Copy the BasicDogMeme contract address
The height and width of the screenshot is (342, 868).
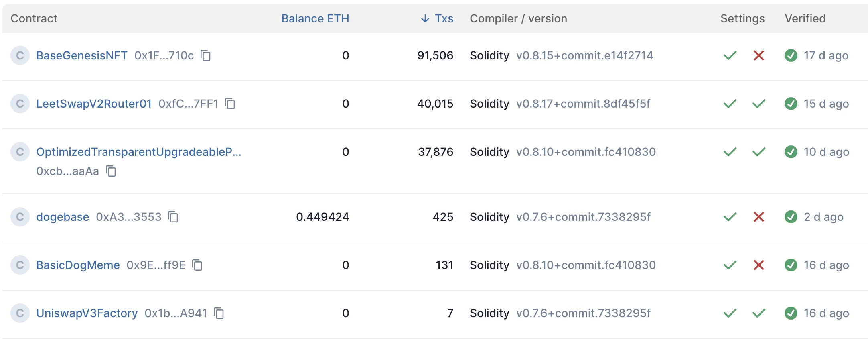[x=197, y=265]
